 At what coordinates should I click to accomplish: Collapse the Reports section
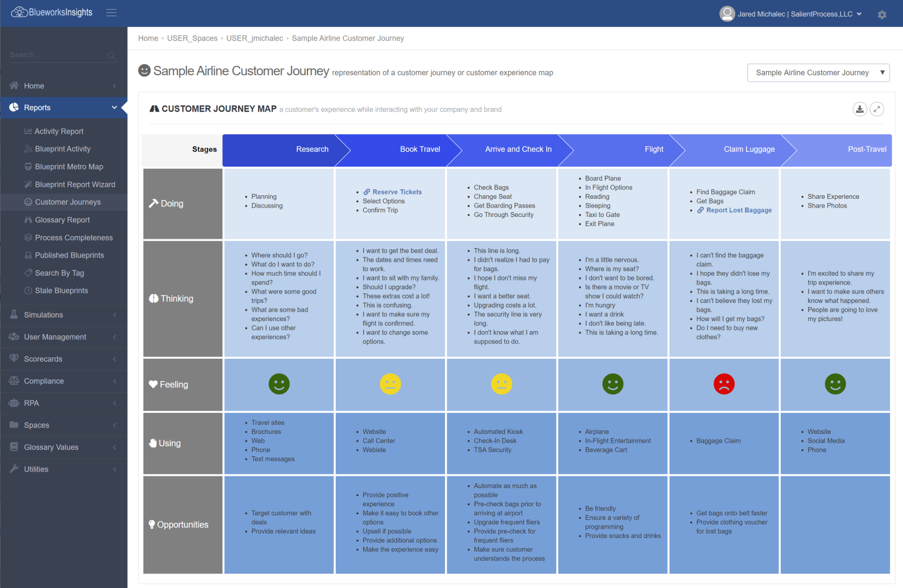pyautogui.click(x=115, y=108)
